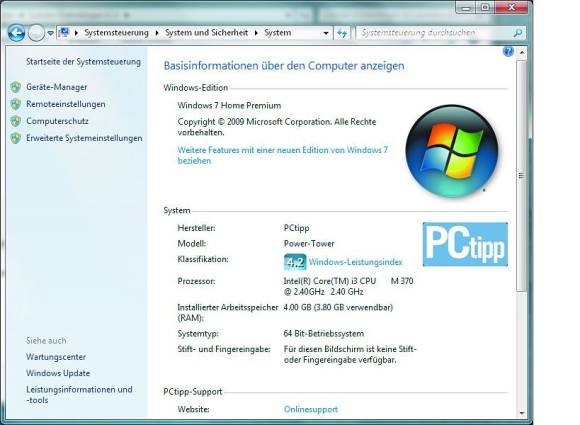The width and height of the screenshot is (580, 425).
Task: Maximize the System window
Action: [x=485, y=7]
